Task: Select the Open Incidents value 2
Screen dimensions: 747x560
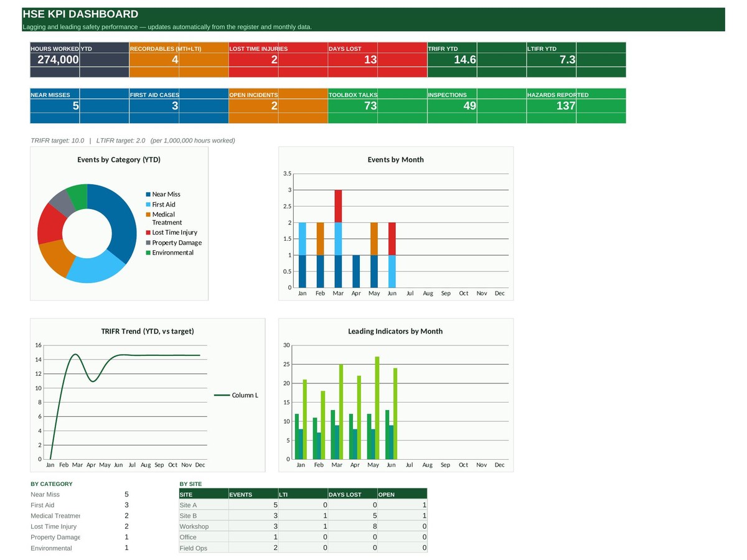Action: pyautogui.click(x=274, y=106)
